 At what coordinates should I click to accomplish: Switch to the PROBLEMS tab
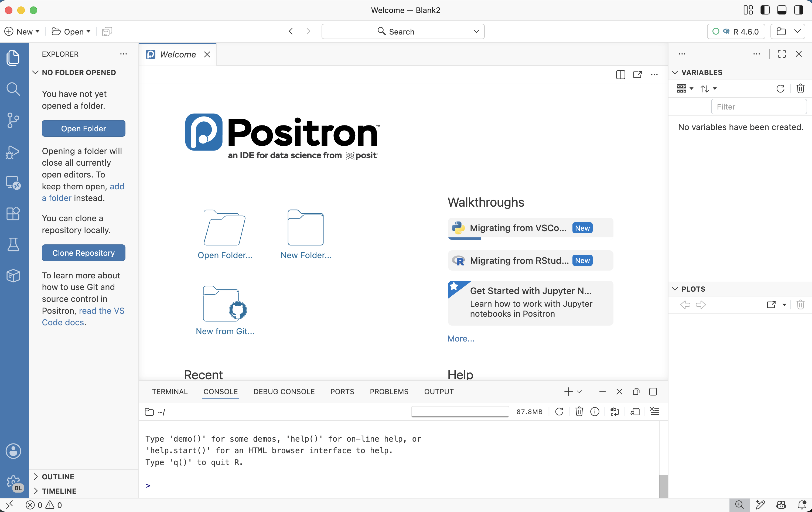coord(389,391)
